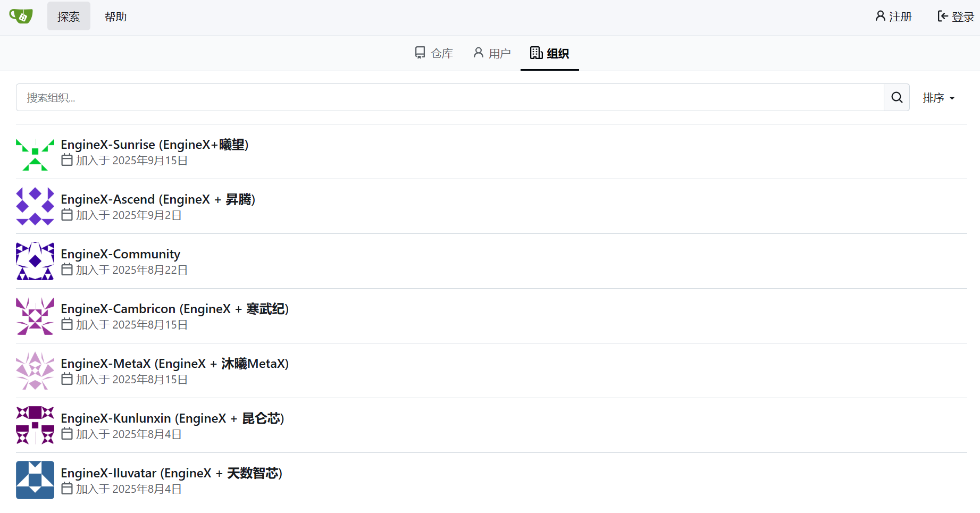Open the 帮助 help menu item
This screenshot has width=980, height=513.
click(x=115, y=16)
